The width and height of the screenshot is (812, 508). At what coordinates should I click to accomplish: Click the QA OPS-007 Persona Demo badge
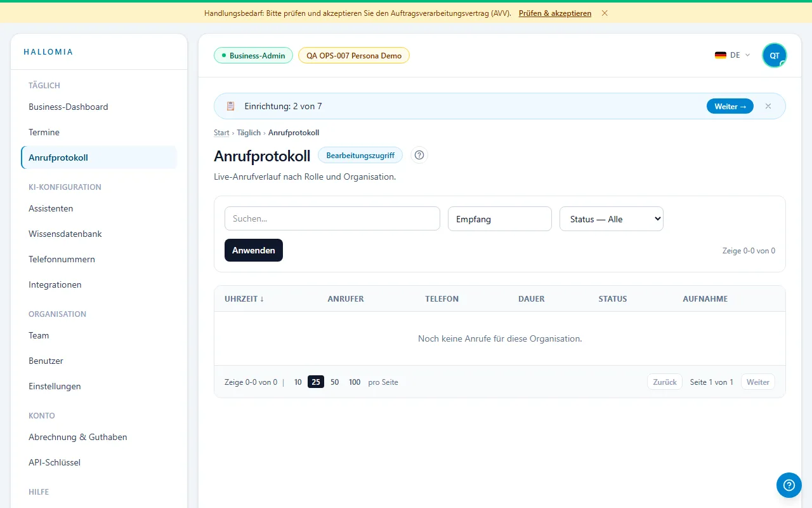pyautogui.click(x=354, y=55)
